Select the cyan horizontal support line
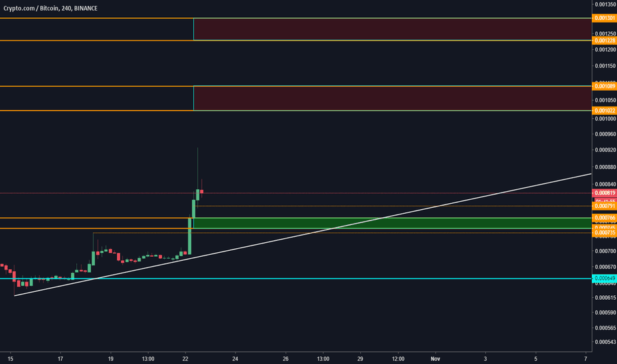Image resolution: width=617 pixels, height=364 pixels. (x=295, y=279)
